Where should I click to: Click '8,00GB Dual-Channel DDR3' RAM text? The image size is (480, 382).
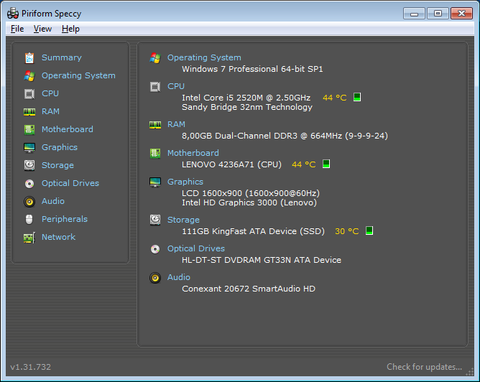[239, 136]
